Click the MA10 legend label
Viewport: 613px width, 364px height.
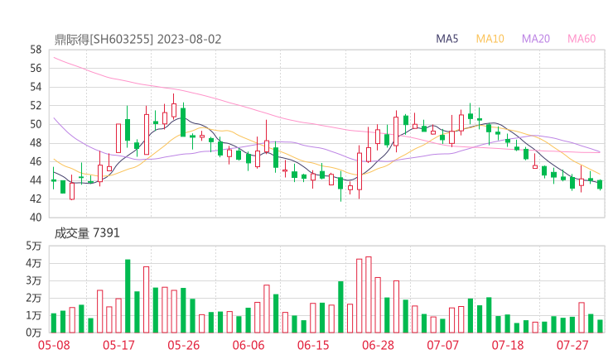pyautogui.click(x=490, y=39)
